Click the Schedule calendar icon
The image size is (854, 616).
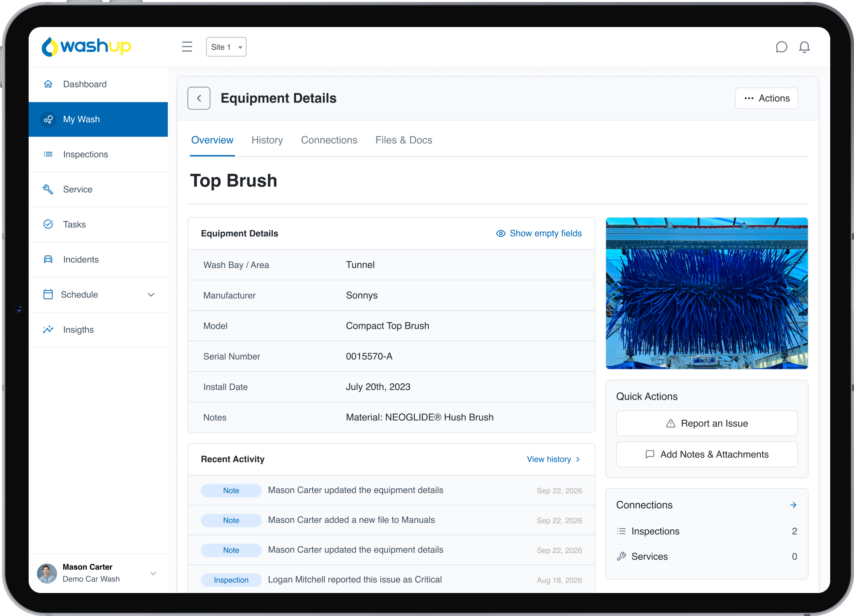(48, 294)
